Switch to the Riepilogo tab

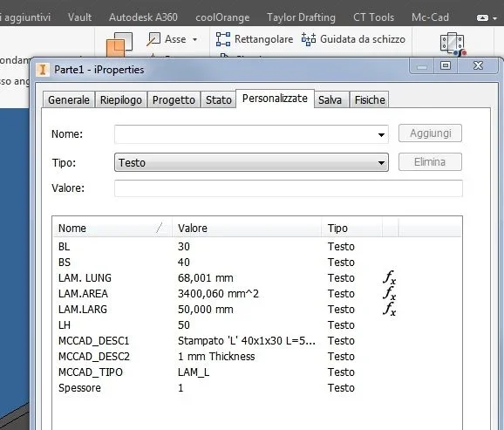tap(121, 99)
